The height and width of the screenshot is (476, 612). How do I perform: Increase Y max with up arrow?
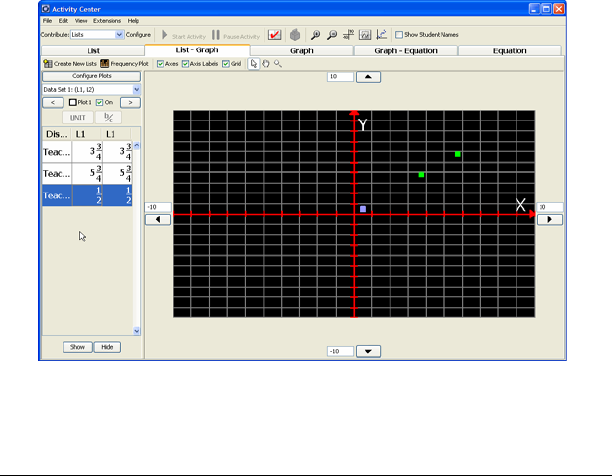pyautogui.click(x=367, y=76)
